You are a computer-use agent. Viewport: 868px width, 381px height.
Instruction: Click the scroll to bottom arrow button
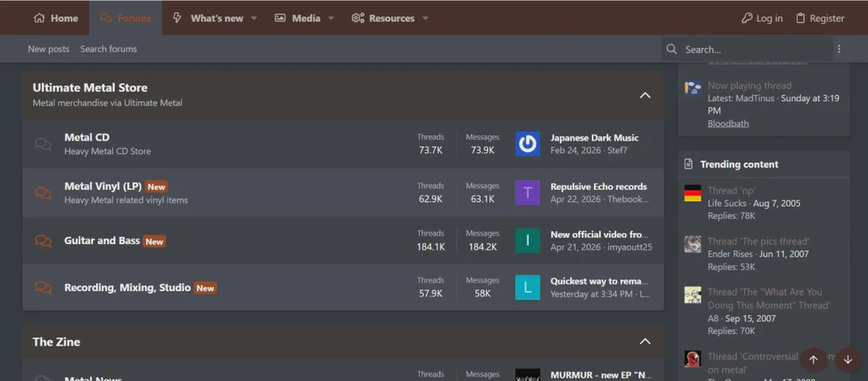[x=848, y=360]
